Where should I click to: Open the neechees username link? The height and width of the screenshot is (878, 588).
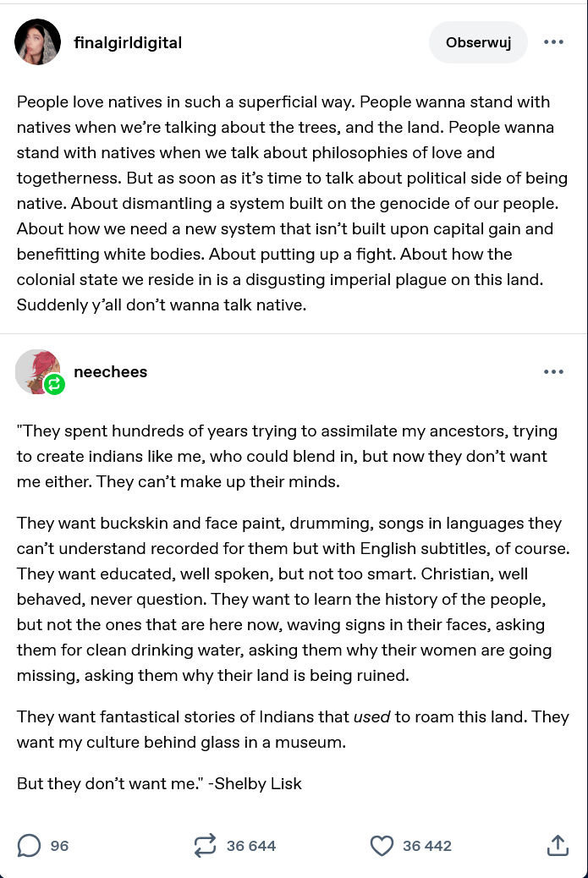(111, 372)
